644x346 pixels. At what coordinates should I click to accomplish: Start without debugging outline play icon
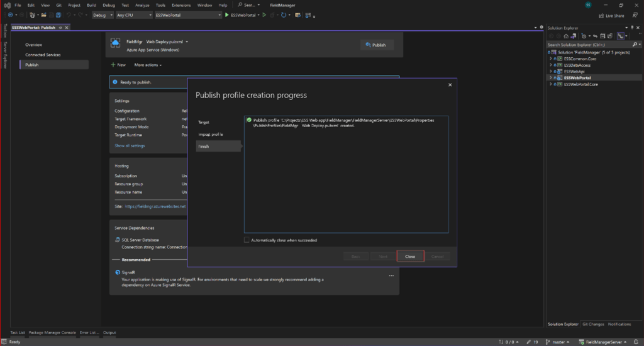coord(264,15)
